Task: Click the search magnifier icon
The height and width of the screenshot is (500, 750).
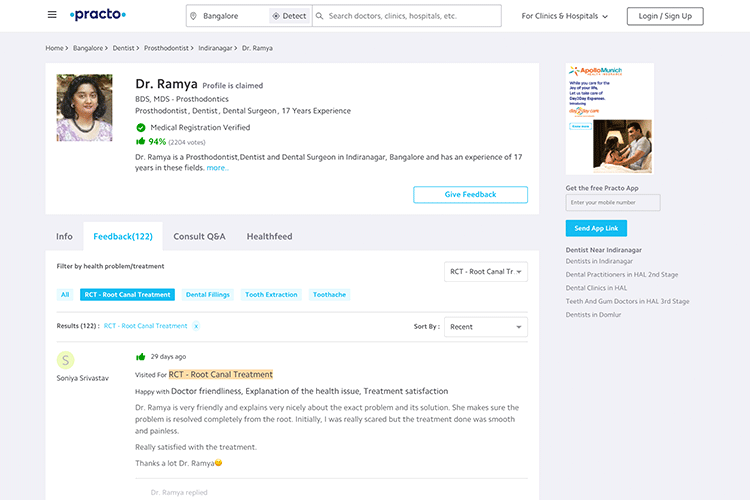Action: pyautogui.click(x=320, y=16)
